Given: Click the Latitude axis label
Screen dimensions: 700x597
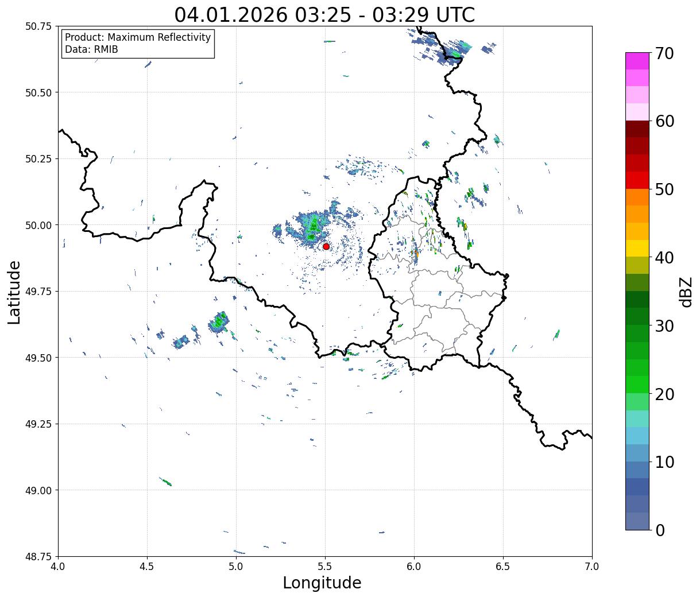Looking at the screenshot, I should [x=14, y=292].
